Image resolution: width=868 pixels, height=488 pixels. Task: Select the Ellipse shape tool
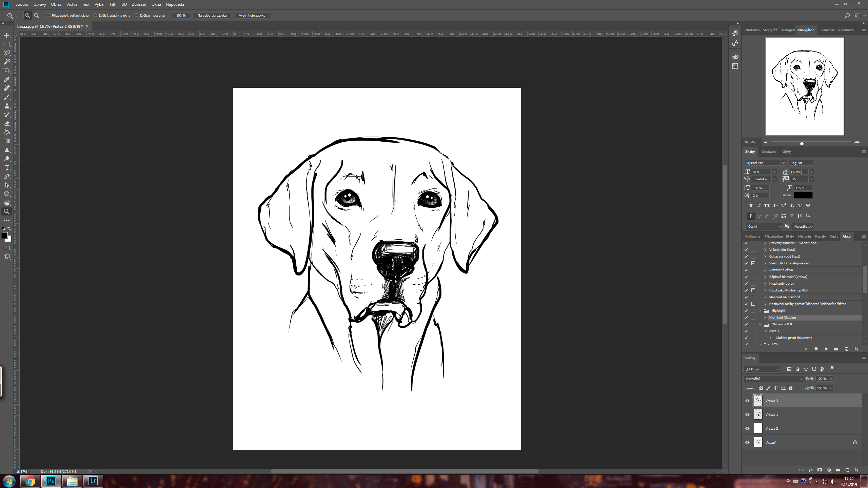tap(7, 194)
